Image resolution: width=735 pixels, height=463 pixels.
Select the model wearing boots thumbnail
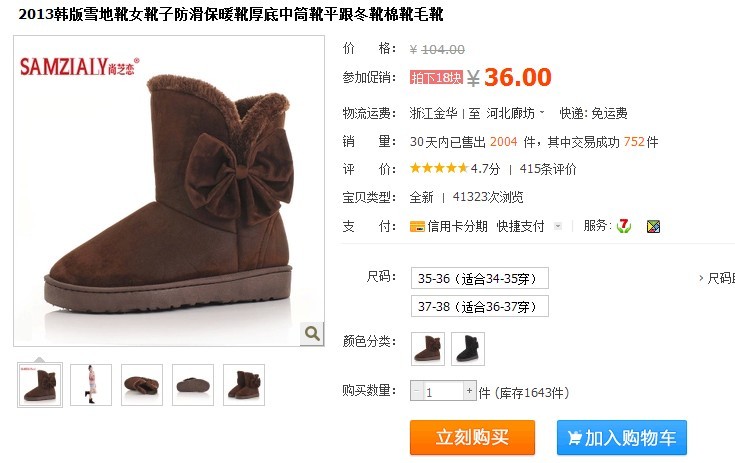(91, 385)
